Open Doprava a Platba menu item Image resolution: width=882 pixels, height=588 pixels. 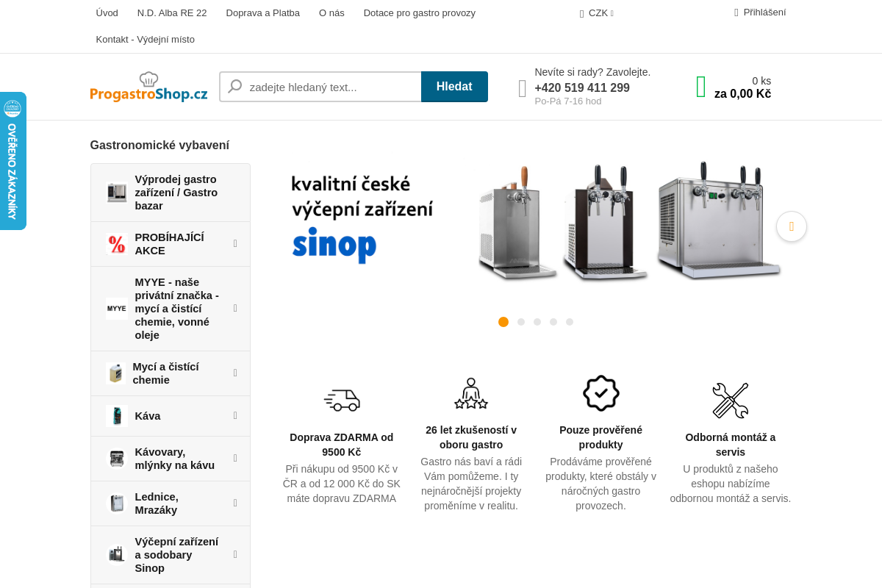[263, 13]
